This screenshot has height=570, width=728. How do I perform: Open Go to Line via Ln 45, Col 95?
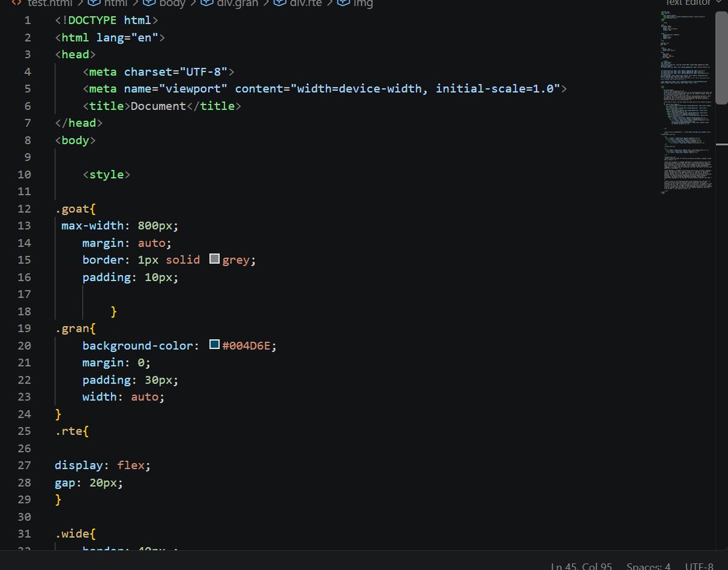pos(581,566)
